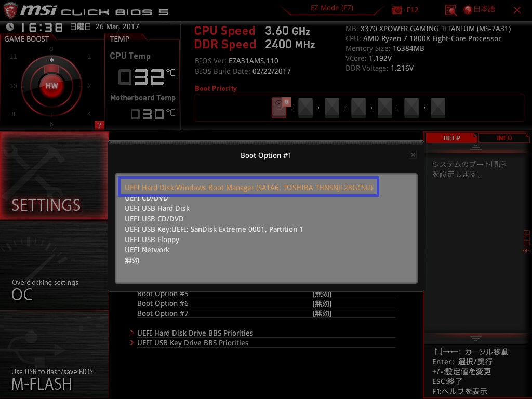The height and width of the screenshot is (399, 532).
Task: Click the date 26 Mar, 2017
Action: click(117, 26)
